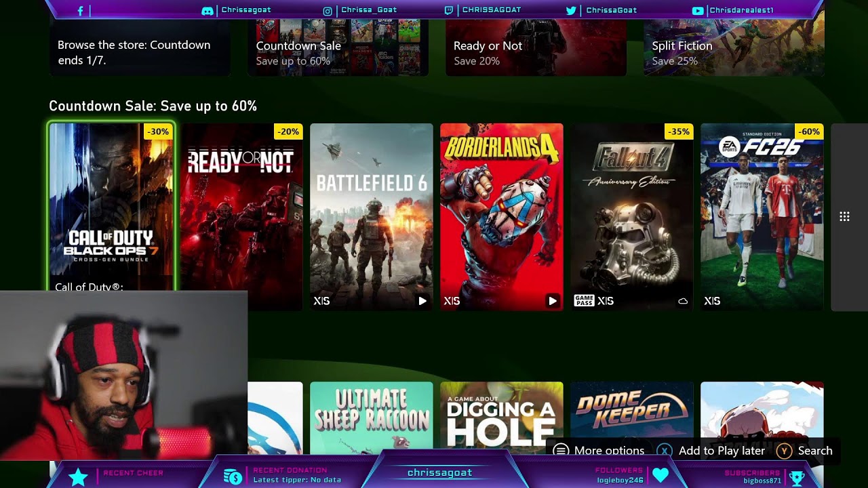Open the Ultimate Sheep Raccoon tile
The height and width of the screenshot is (488, 868).
point(372,418)
